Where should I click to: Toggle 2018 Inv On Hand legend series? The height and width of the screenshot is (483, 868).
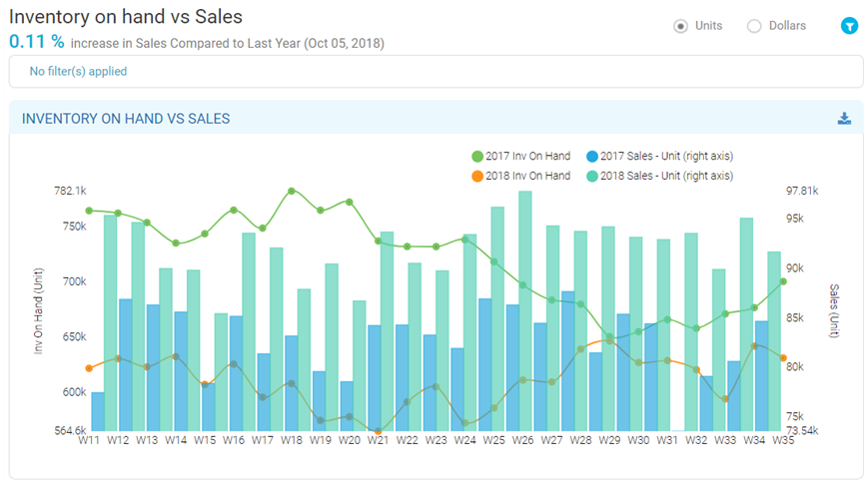coord(521,176)
